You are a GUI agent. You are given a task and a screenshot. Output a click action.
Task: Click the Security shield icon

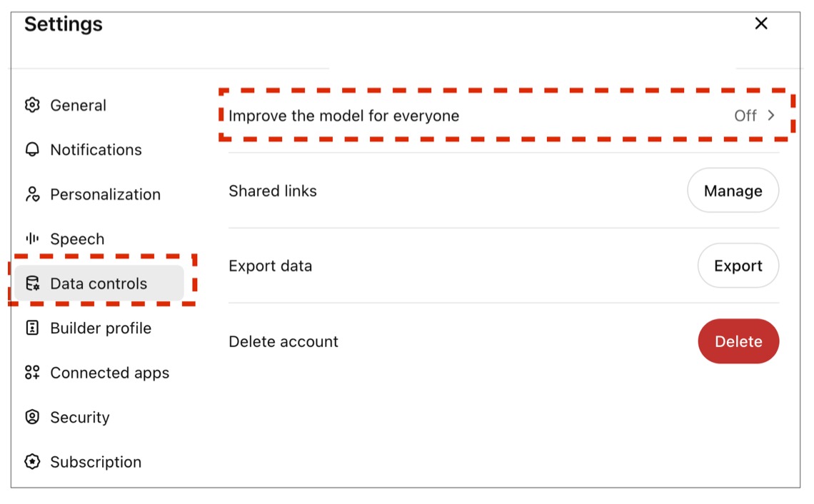(x=32, y=418)
